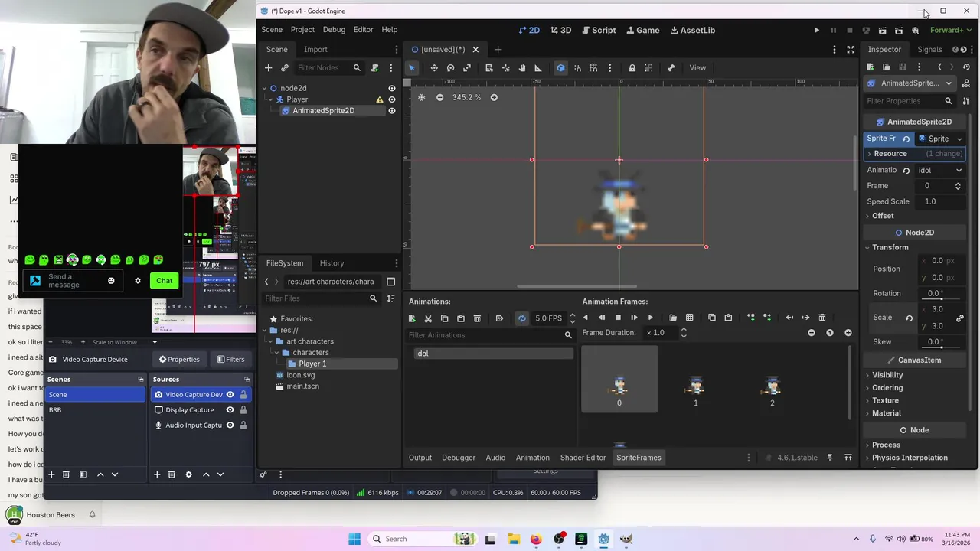Click the OBS Properties button
Viewport: 980px width, 551px height.
coord(179,360)
